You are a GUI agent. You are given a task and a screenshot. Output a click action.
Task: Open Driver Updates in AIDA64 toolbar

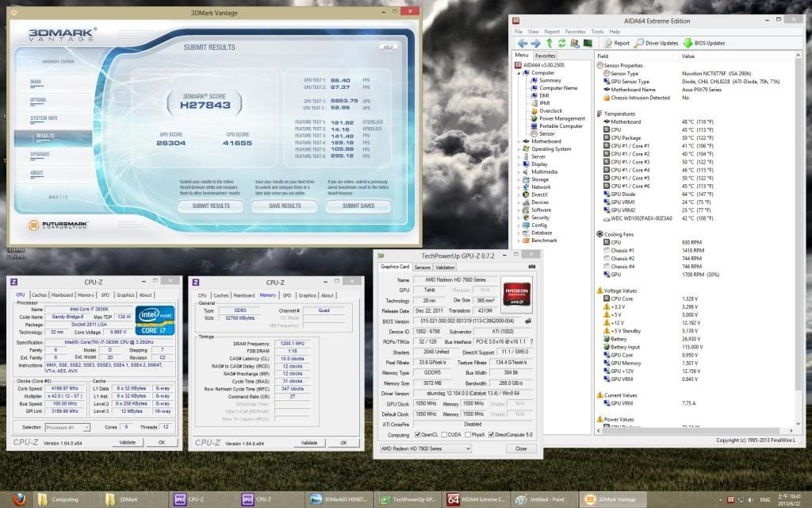[x=656, y=43]
